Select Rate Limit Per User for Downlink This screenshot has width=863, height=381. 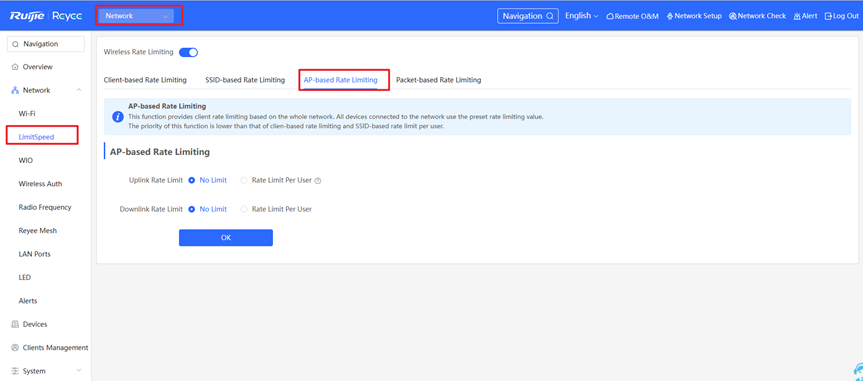pos(276,209)
